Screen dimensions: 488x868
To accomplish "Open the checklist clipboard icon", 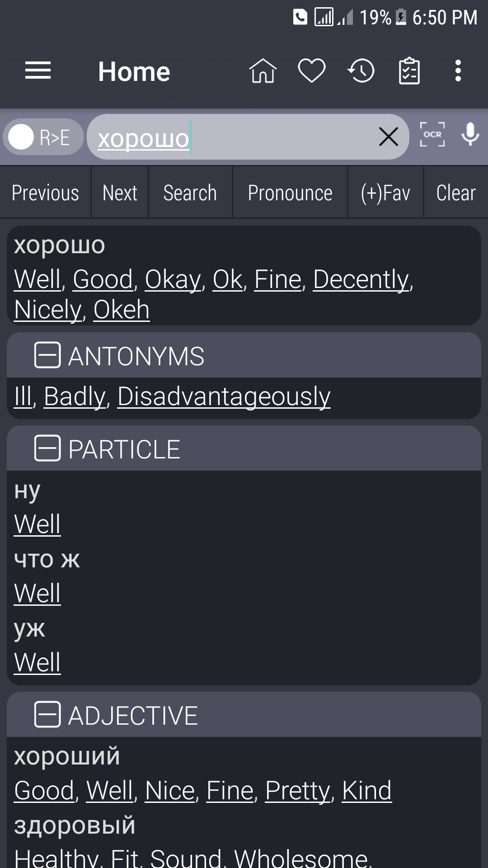I will (409, 71).
